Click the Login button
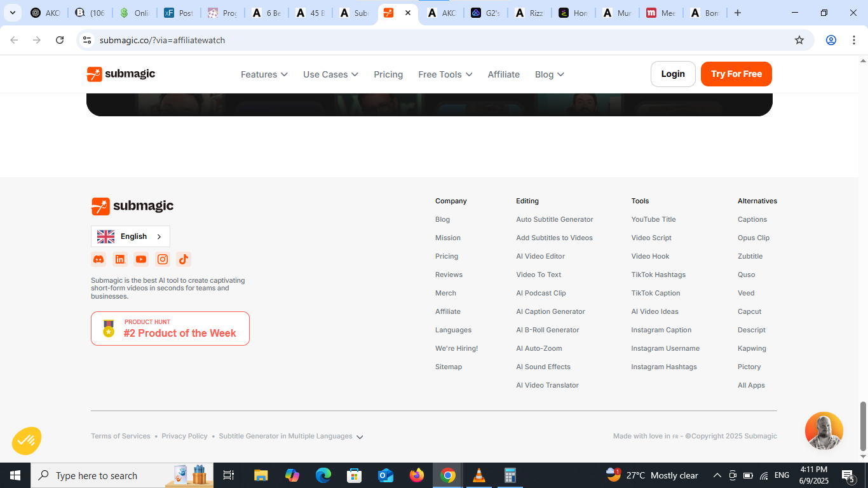868x488 pixels. (x=673, y=74)
